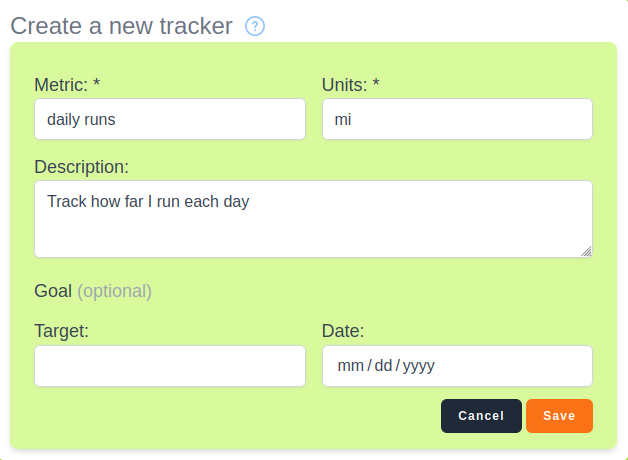Save the new tracker
This screenshot has height=460, width=628.
click(559, 416)
